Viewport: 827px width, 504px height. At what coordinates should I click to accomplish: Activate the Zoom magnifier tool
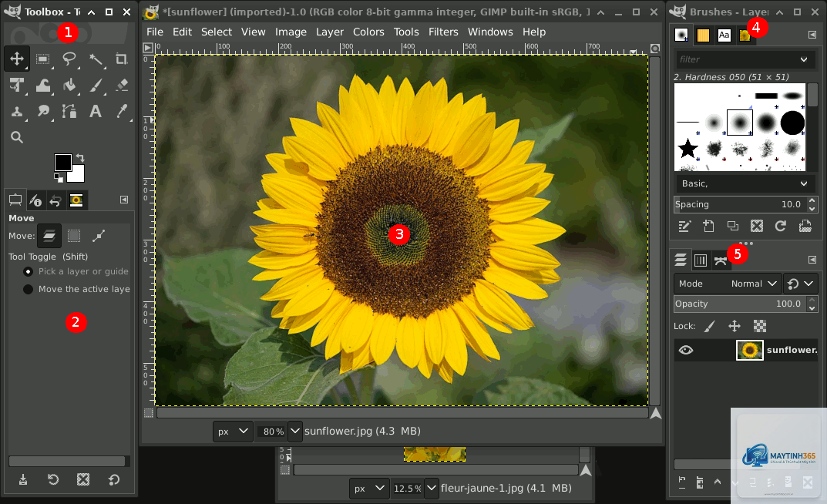pyautogui.click(x=17, y=137)
